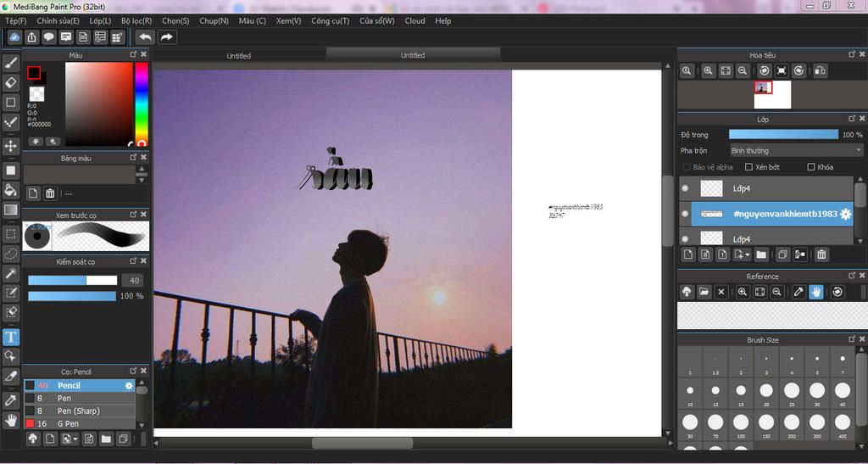868x464 pixels.
Task: Click the export/share toolbar icon
Action: click(x=32, y=37)
